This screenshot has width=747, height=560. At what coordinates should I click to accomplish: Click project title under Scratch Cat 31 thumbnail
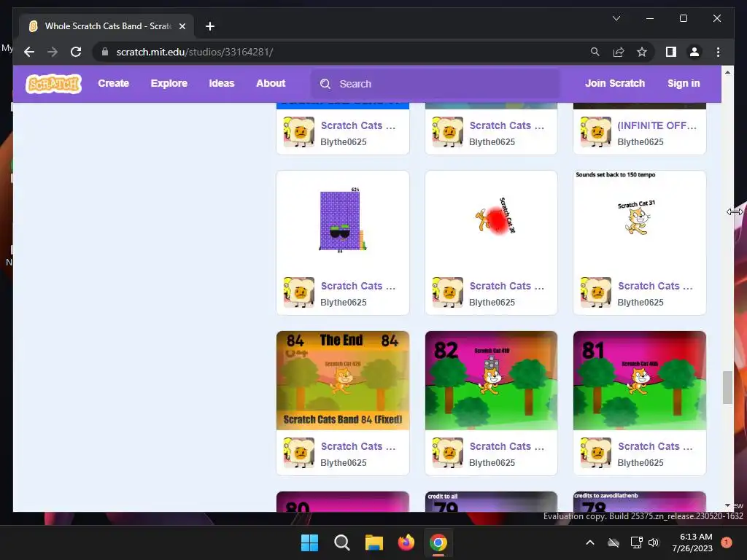point(655,286)
